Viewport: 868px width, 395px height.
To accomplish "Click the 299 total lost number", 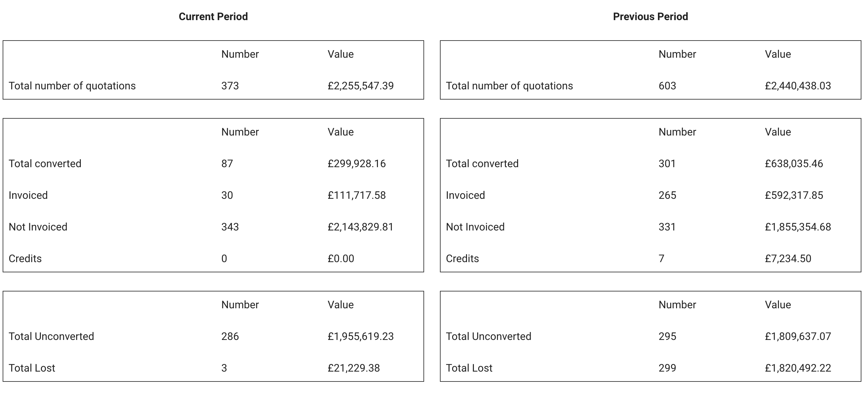I will [x=667, y=368].
